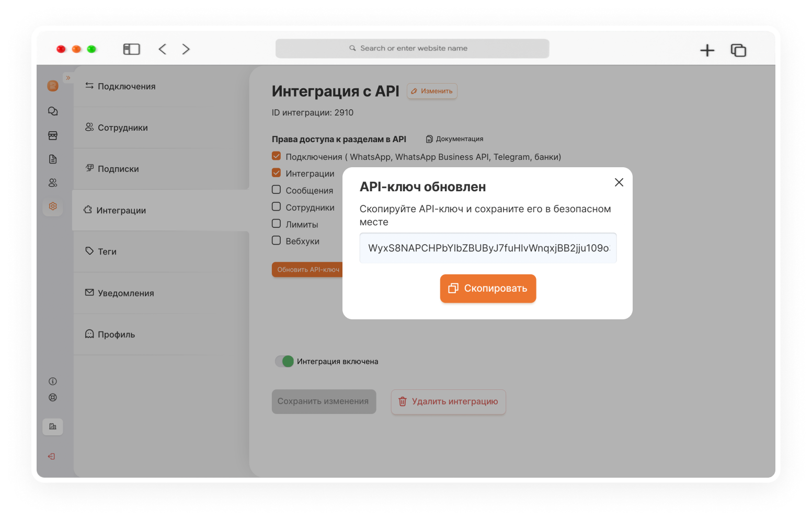Viewport: 812px width, 520px height.
Task: Check the Вебхуки access checkbox
Action: (277, 240)
